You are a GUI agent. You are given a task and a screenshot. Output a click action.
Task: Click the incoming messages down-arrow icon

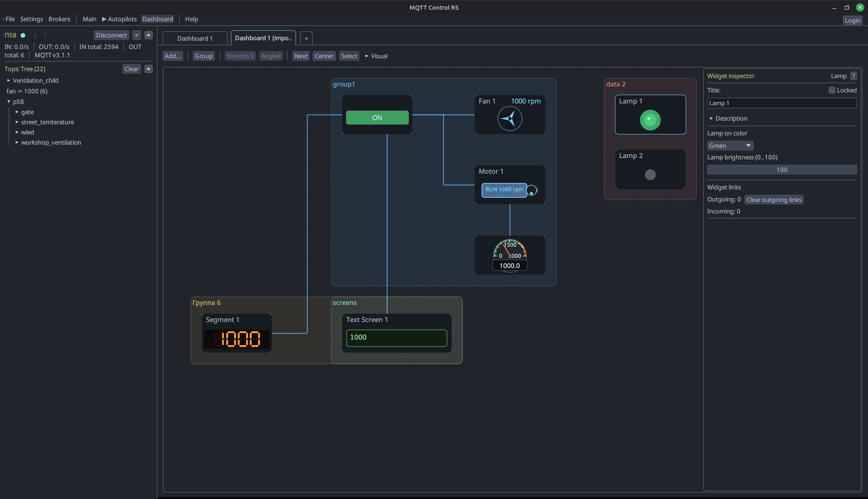click(35, 35)
